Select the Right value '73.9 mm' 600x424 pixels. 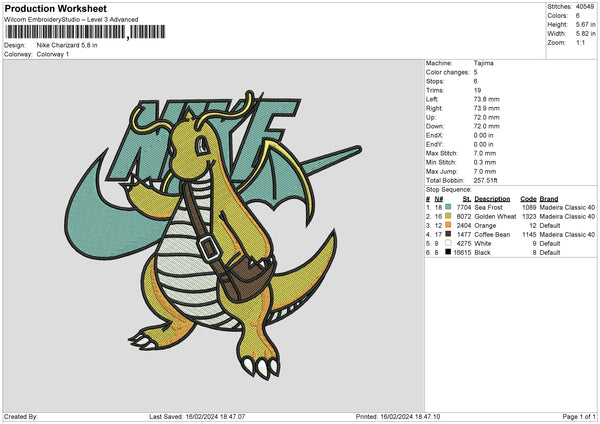(486, 108)
